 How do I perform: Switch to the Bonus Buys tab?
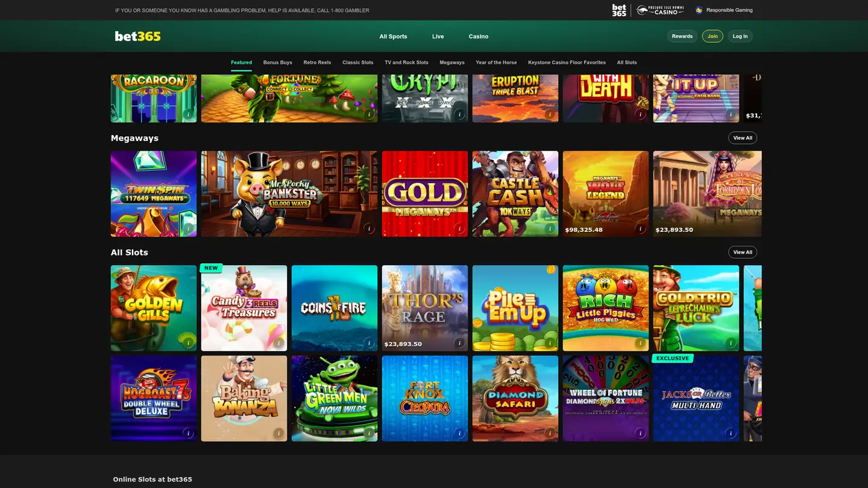[x=278, y=63]
